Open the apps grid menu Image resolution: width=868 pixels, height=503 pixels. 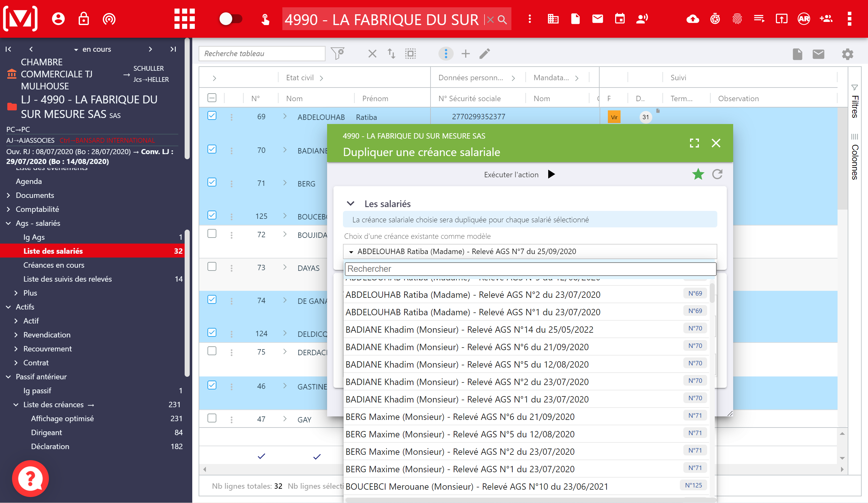pos(185,19)
